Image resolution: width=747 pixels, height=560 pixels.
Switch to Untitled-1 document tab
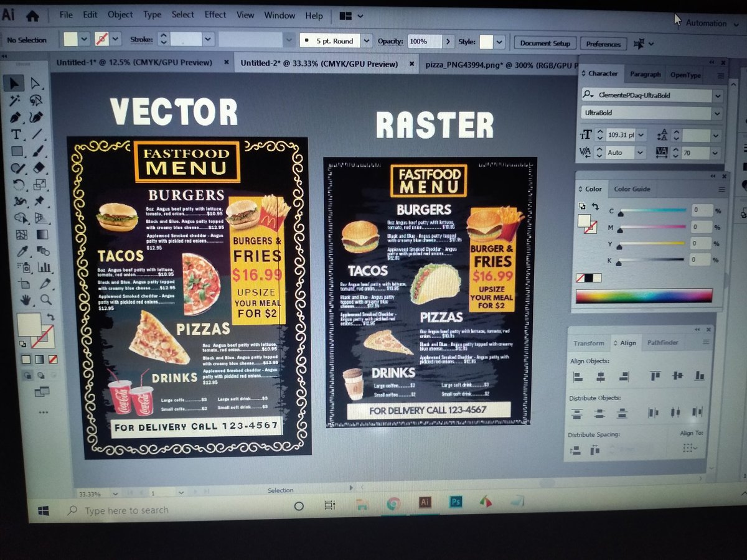click(x=134, y=63)
